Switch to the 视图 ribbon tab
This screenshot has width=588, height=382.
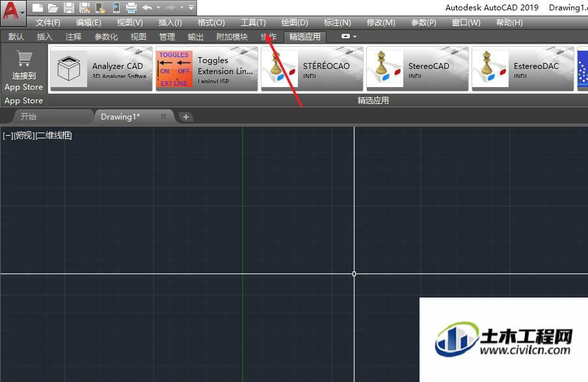[139, 36]
